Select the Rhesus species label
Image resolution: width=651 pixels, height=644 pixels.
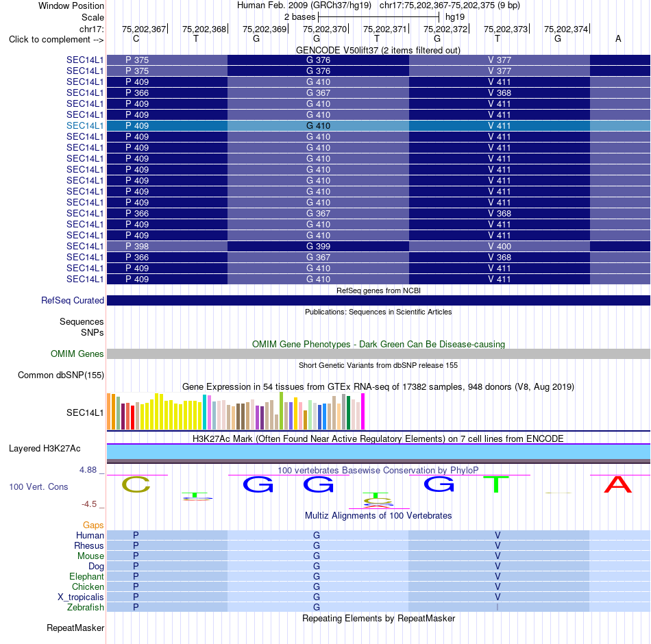click(x=89, y=545)
